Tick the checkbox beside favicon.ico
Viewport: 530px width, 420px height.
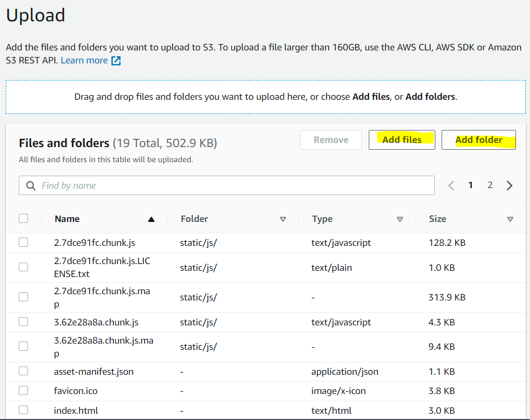(x=23, y=390)
